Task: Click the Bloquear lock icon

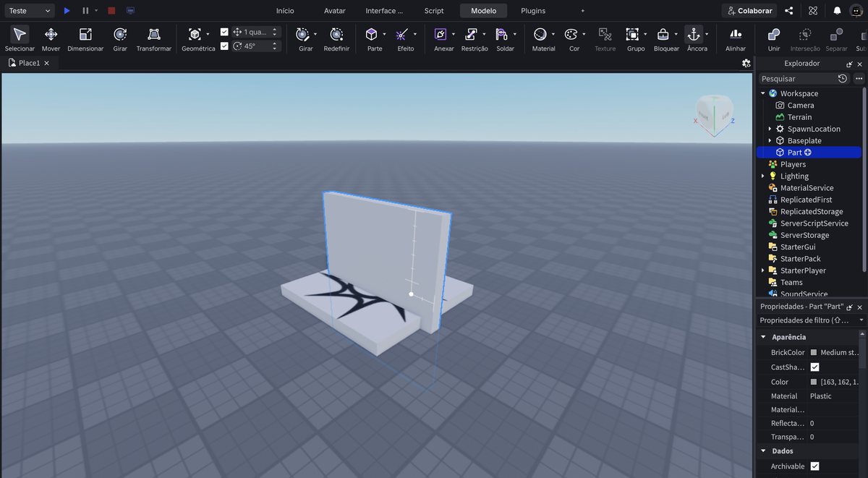Action: [663, 34]
